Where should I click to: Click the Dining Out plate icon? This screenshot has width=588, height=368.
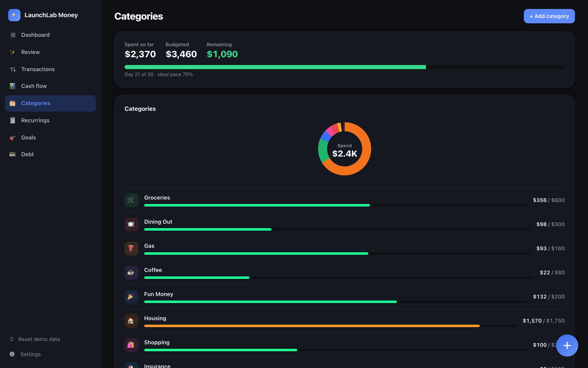click(x=131, y=224)
